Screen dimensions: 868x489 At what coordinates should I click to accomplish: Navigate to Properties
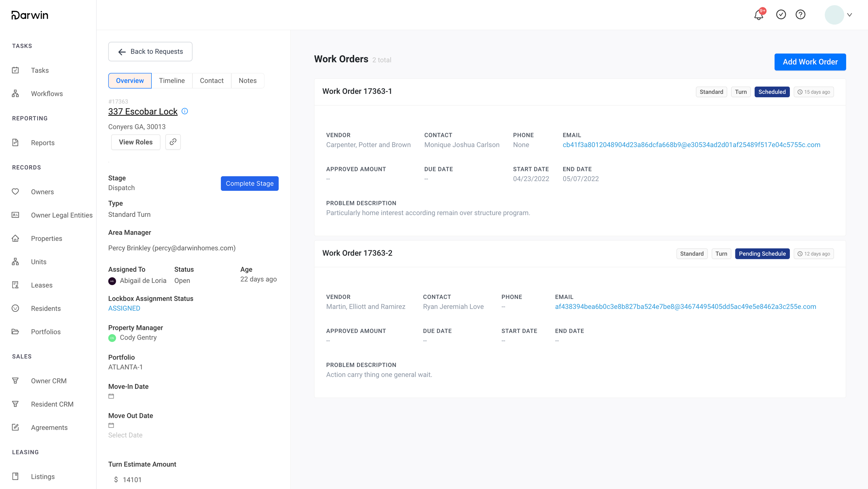[x=46, y=238]
